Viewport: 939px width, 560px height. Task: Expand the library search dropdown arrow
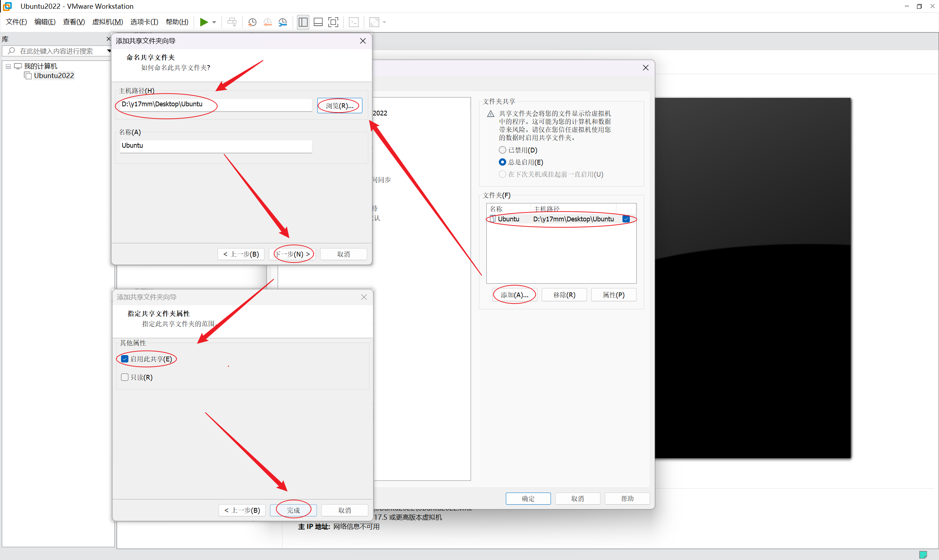click(109, 51)
